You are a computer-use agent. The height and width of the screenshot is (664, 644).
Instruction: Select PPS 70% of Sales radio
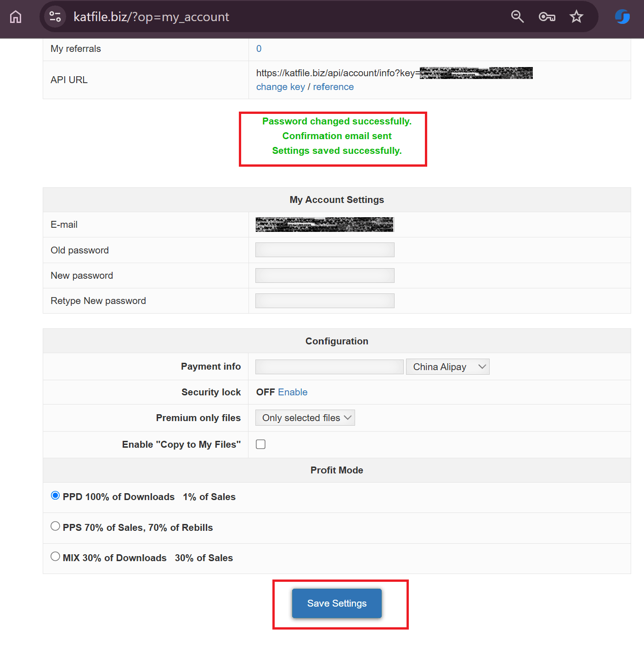(55, 526)
